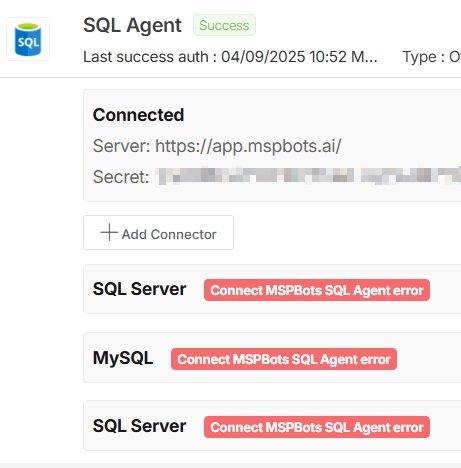
Task: Click the Server URL https://app.mspbots.ai/
Action: click(x=248, y=146)
